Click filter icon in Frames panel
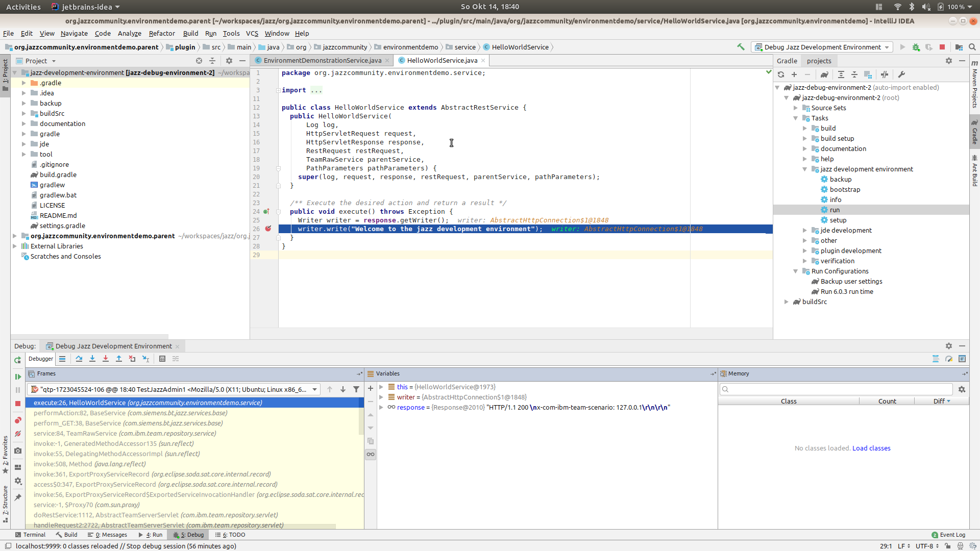This screenshot has width=980, height=551. [x=356, y=389]
